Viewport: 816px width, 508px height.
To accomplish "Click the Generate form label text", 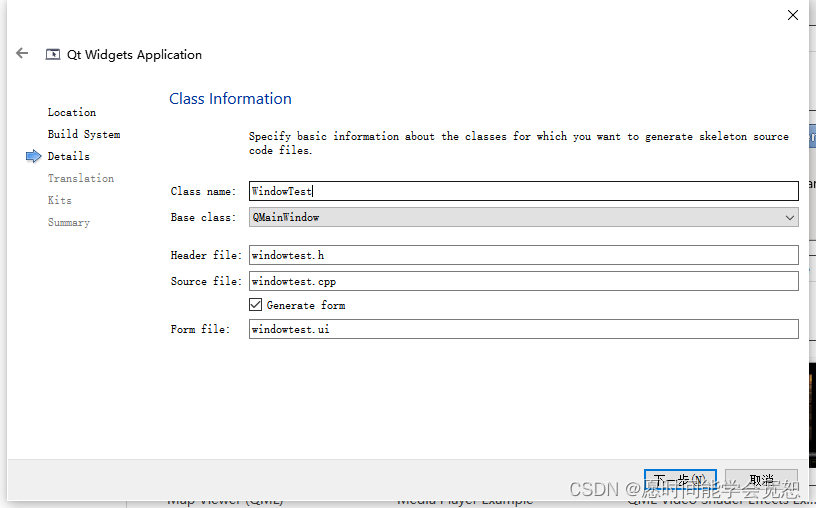I will 306,305.
